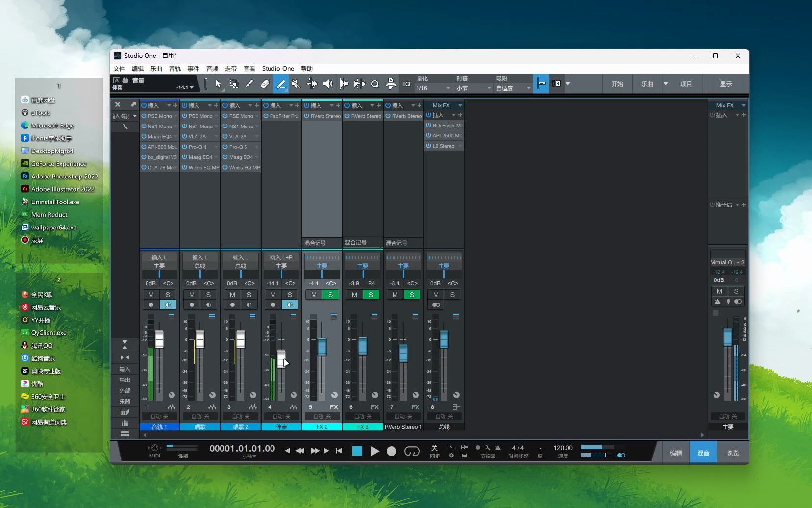Click the 开始 button
812x508 pixels.
click(617, 84)
